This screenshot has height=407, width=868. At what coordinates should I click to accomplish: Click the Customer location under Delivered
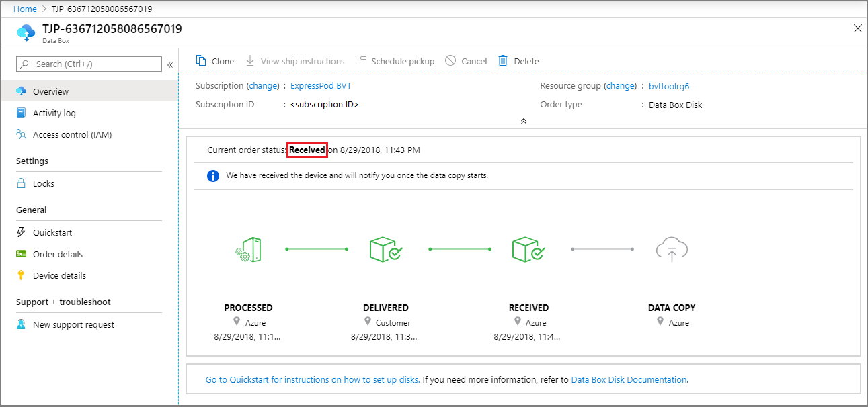click(x=393, y=323)
